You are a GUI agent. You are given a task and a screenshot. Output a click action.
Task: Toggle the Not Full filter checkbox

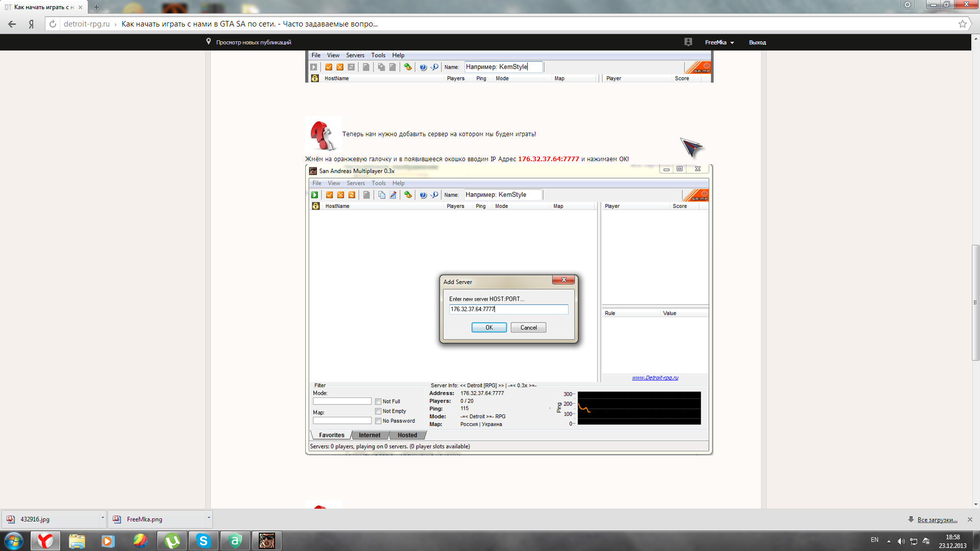tap(378, 402)
